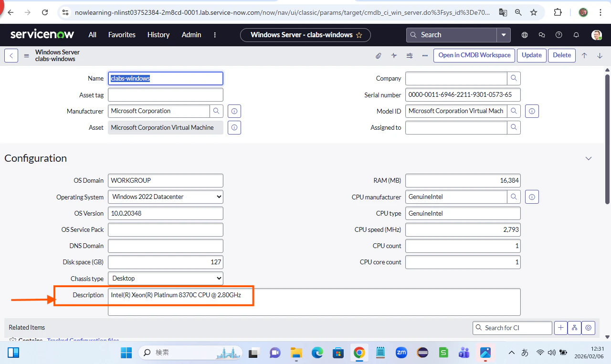Click the Chrome browser back arrow

click(11, 12)
